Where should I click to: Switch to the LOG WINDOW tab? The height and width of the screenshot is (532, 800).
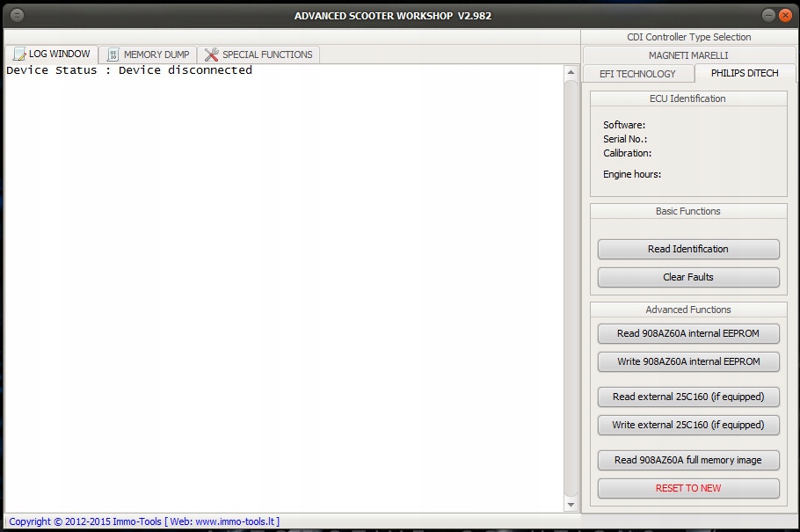(x=52, y=55)
